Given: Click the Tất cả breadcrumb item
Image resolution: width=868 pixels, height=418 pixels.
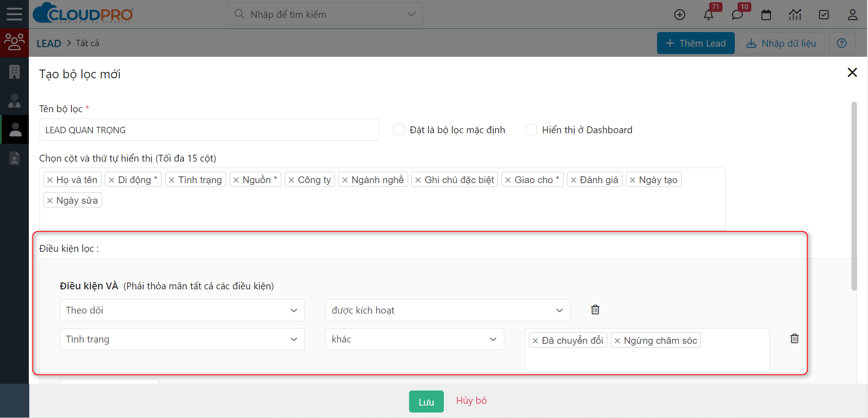Looking at the screenshot, I should (87, 43).
